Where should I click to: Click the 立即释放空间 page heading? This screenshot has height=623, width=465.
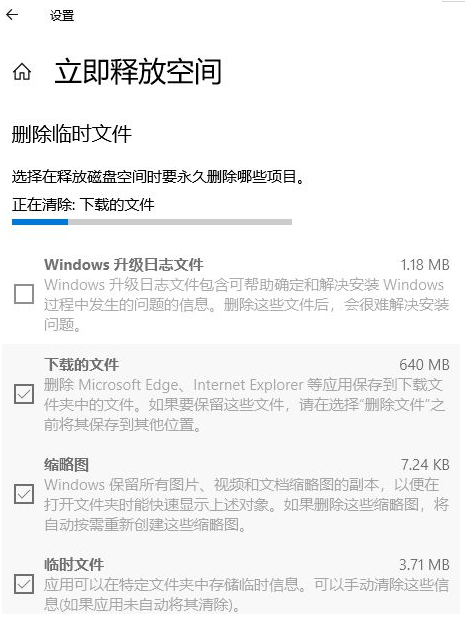[138, 72]
